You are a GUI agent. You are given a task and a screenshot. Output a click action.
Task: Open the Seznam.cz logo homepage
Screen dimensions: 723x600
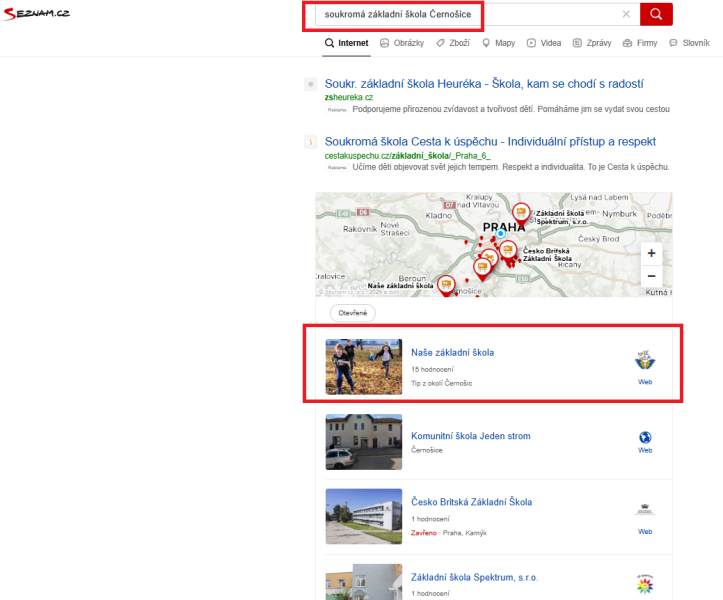(36, 15)
